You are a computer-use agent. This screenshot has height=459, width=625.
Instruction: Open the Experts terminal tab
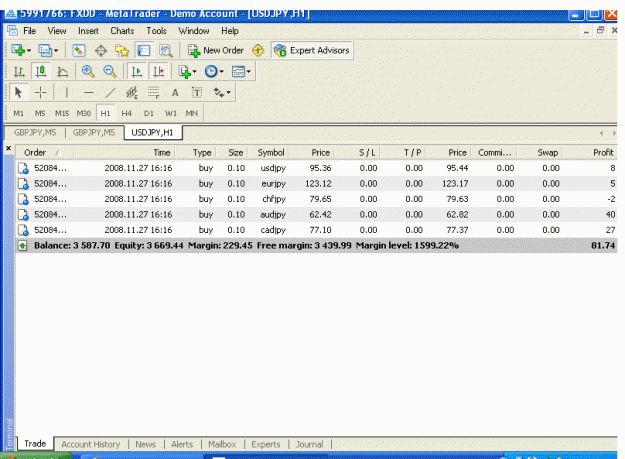pyautogui.click(x=265, y=444)
